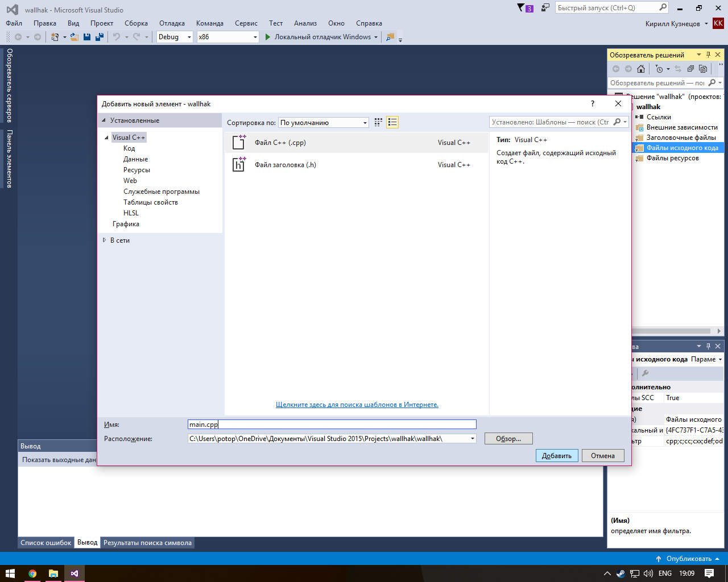Image resolution: width=728 pixels, height=582 pixels.
Task: Click the notifications flag icon showing 3
Action: point(525,8)
